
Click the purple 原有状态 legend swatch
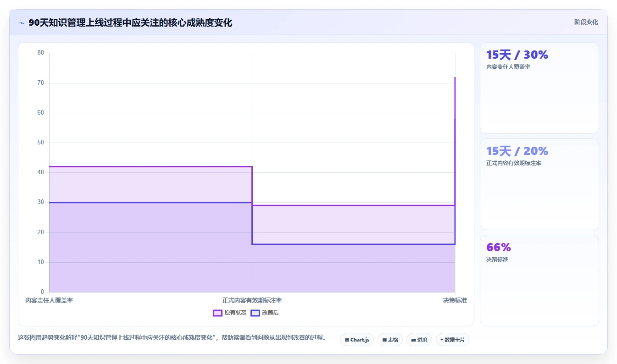217,313
